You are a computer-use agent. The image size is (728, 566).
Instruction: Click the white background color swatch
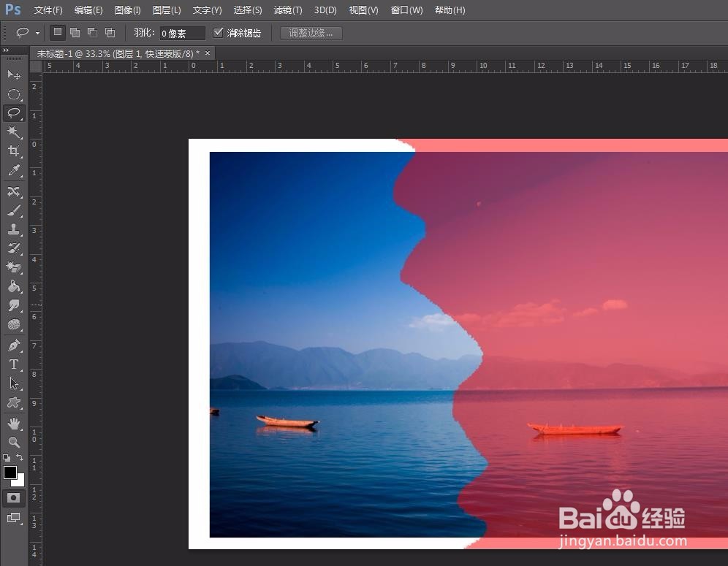click(20, 481)
